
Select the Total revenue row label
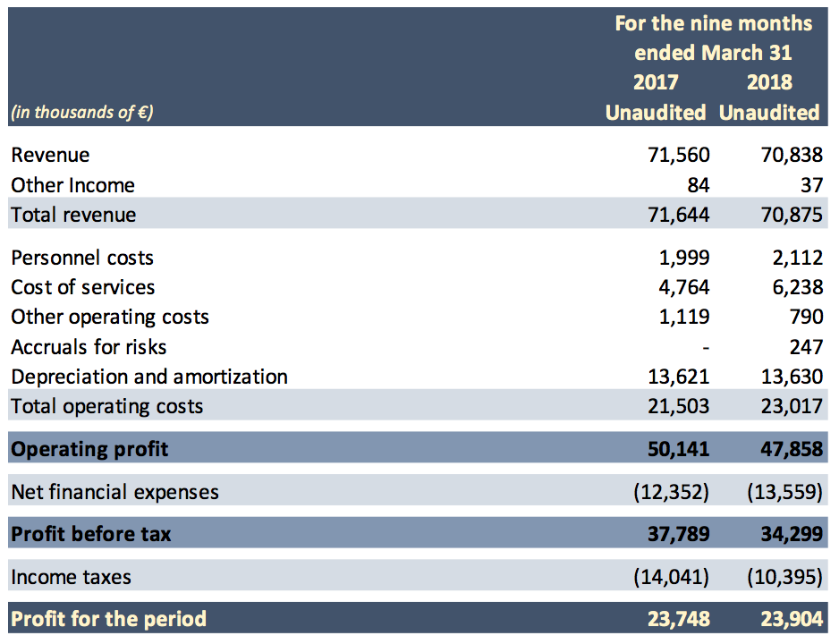coord(73,215)
